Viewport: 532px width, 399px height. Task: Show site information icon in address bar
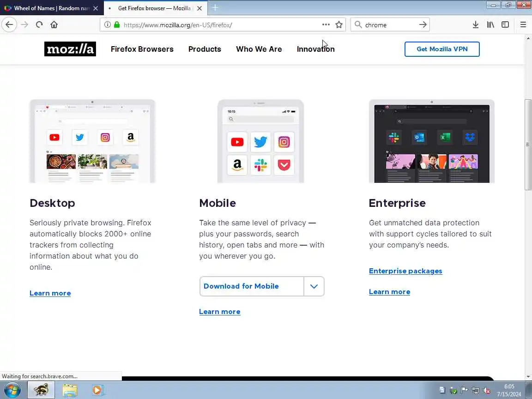point(107,25)
